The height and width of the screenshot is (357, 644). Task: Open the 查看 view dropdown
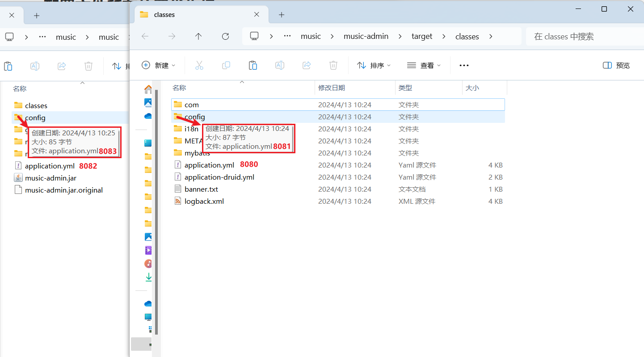[x=424, y=65]
